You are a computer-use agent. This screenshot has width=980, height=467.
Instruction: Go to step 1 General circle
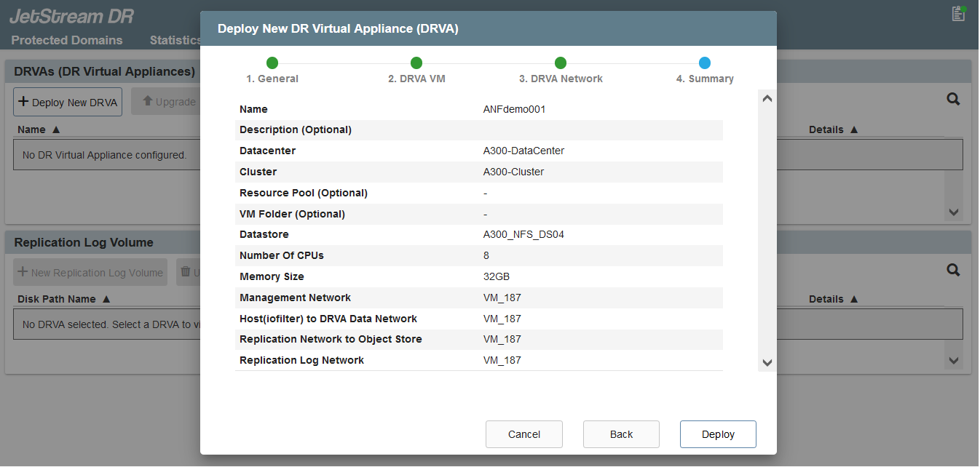(272, 63)
